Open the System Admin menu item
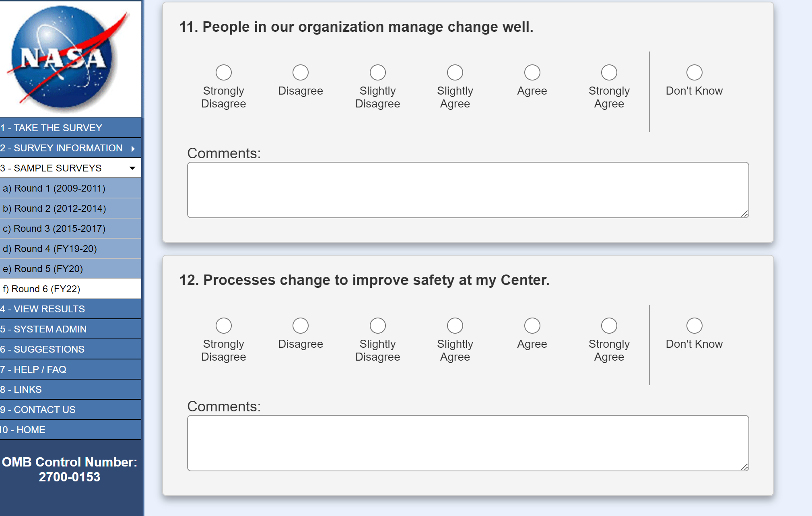The width and height of the screenshot is (812, 516). [44, 329]
